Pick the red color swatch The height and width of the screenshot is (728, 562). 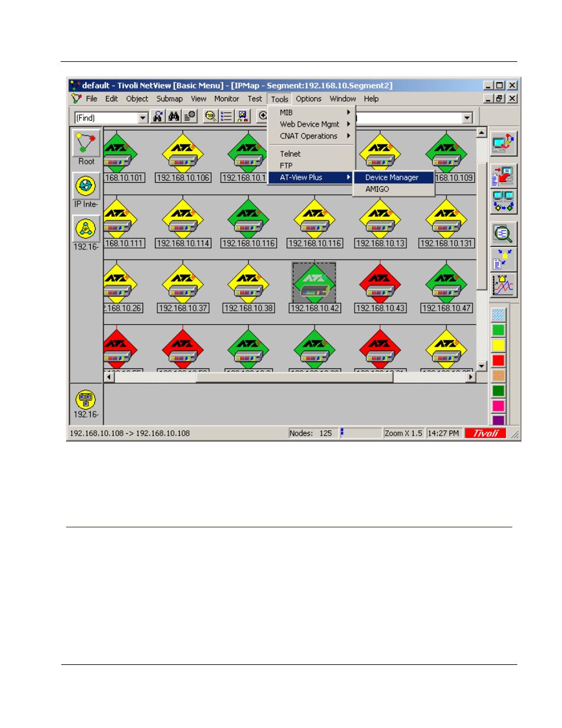[498, 360]
